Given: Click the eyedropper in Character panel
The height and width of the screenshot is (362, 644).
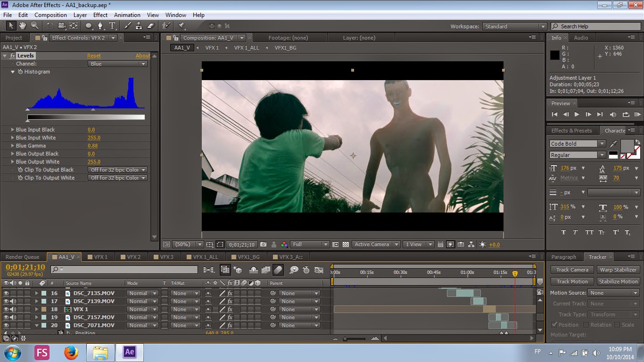Looking at the screenshot, I should 613,144.
